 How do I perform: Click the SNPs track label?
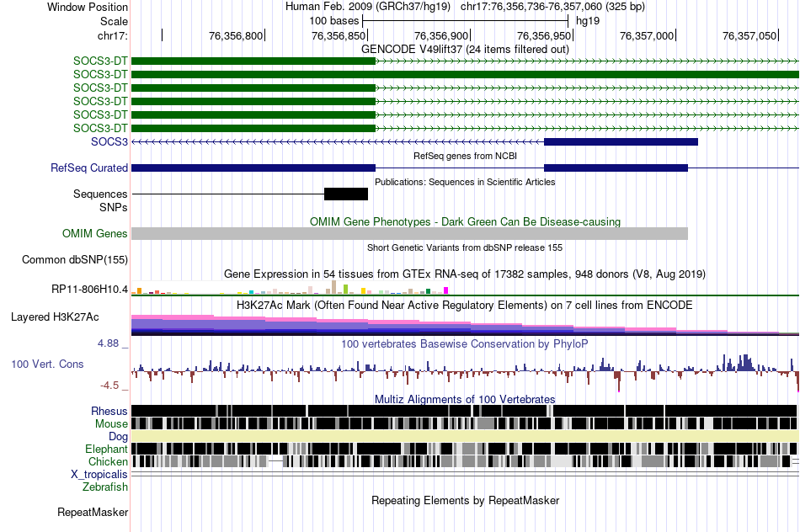114,208
